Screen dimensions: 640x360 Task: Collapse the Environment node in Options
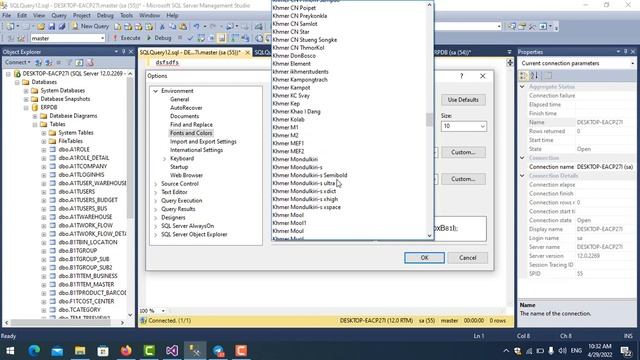pyautogui.click(x=156, y=91)
